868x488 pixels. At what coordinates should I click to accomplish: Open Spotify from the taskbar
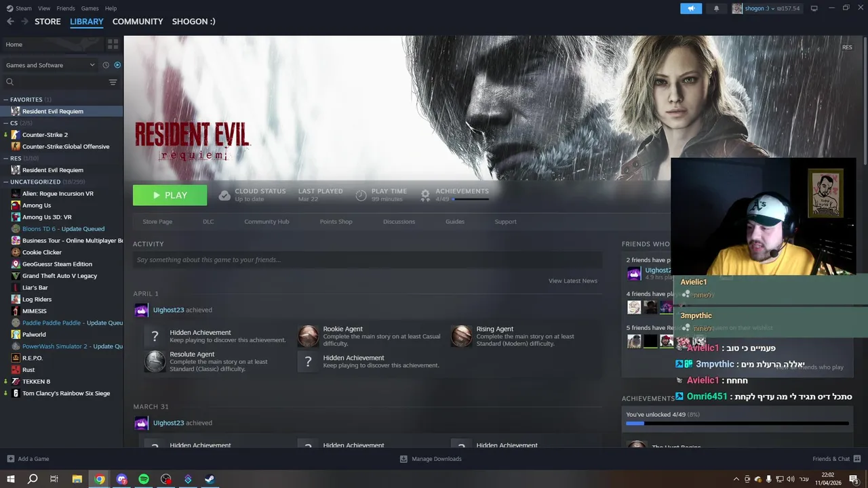[x=144, y=479]
